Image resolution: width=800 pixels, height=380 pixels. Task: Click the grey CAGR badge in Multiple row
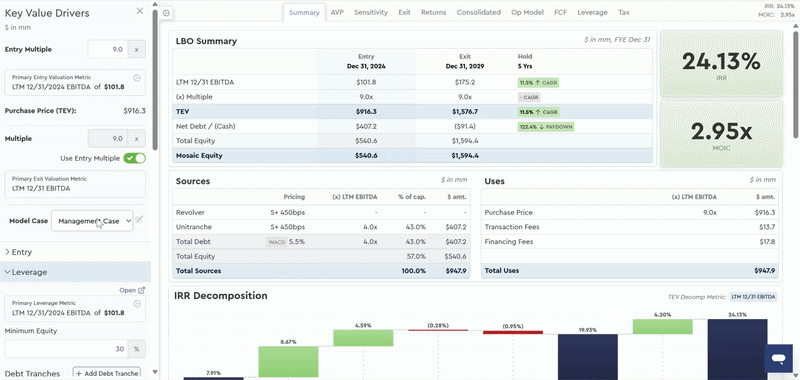[529, 97]
